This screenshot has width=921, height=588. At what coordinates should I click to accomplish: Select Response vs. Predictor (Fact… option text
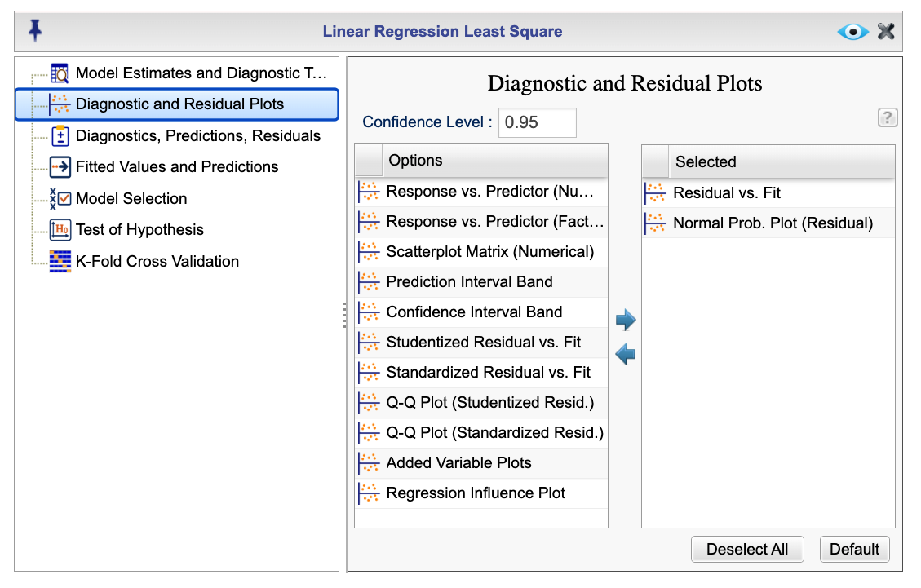click(x=494, y=222)
